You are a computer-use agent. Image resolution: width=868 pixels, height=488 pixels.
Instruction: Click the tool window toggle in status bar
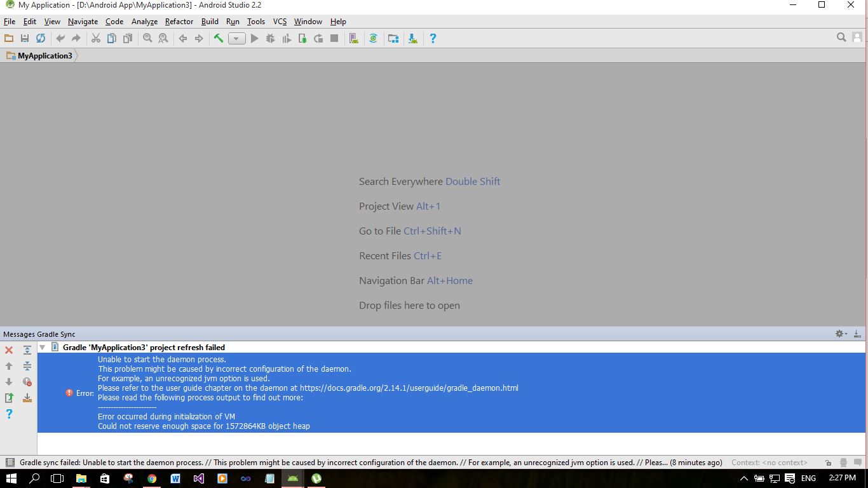10,463
